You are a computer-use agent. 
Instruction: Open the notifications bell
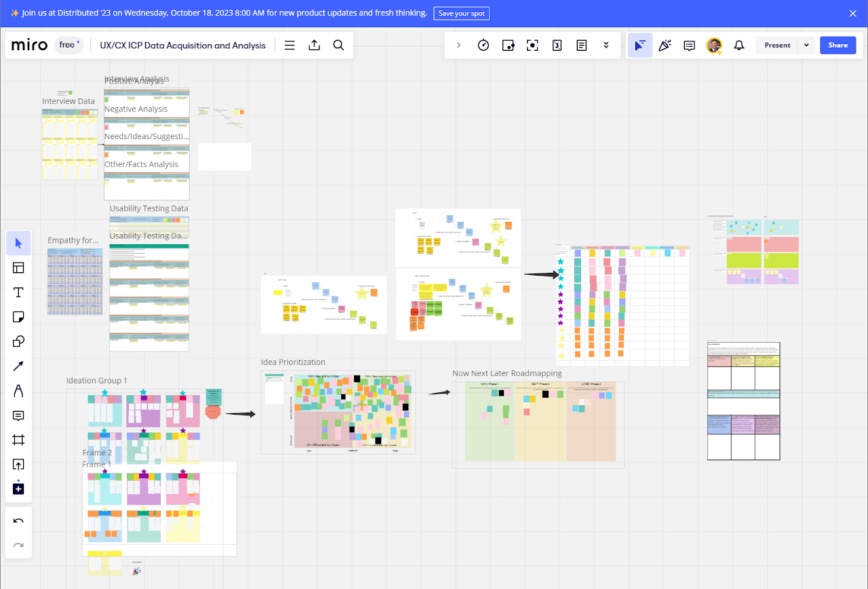pos(739,45)
